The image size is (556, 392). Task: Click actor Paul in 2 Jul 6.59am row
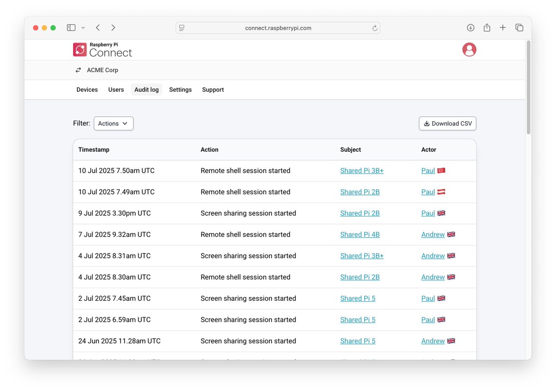coord(428,320)
